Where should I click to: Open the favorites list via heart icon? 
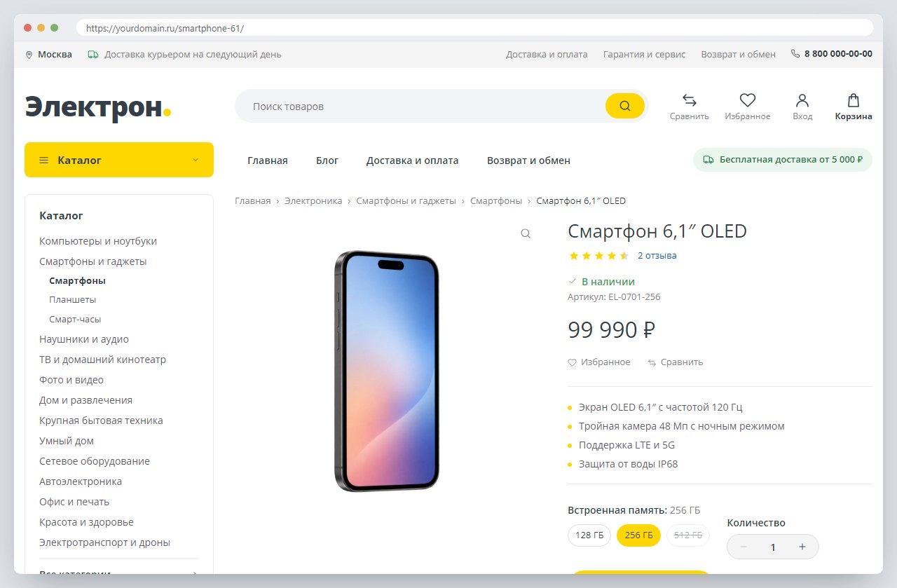point(748,100)
